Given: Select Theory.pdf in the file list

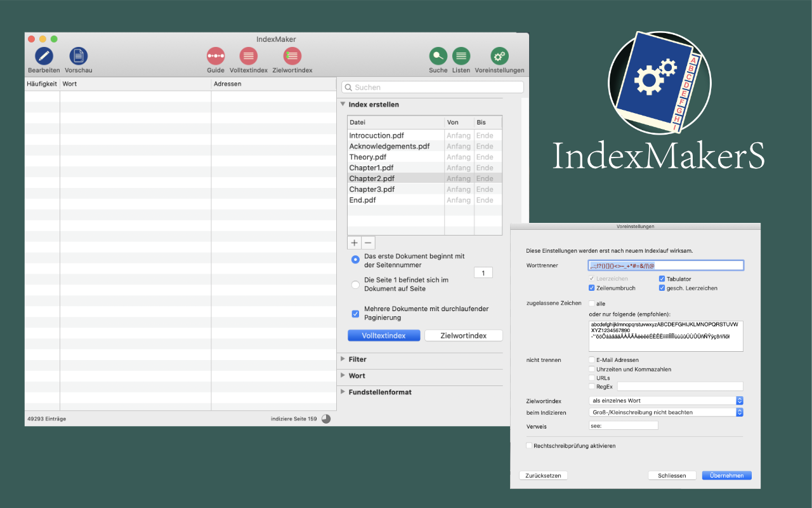Looking at the screenshot, I should (x=367, y=157).
